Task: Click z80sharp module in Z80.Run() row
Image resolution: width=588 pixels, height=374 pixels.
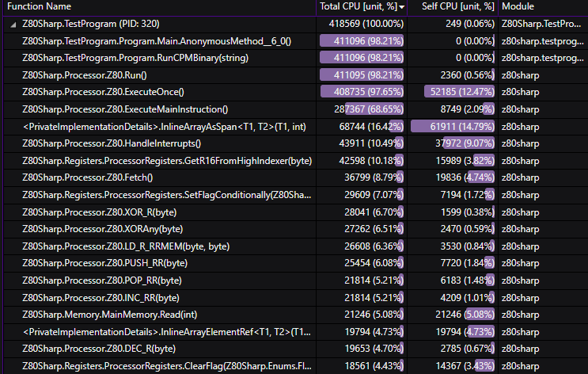Action: pos(520,75)
